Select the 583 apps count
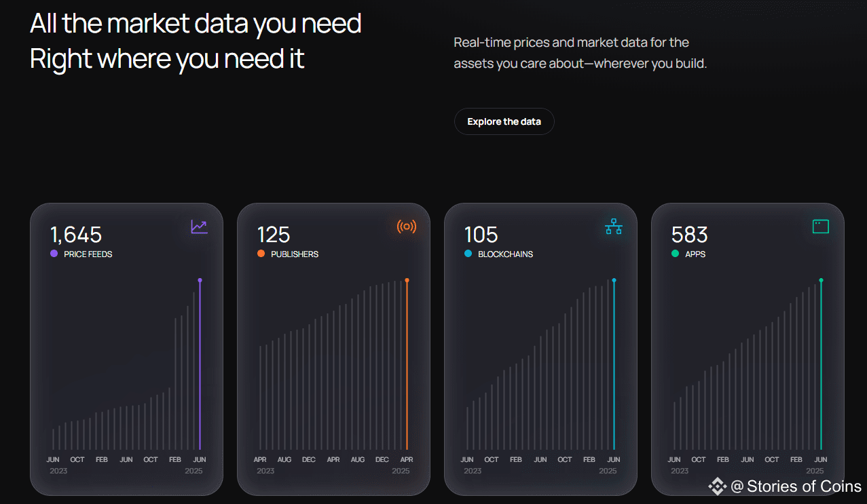Screen dimensions: 867x504 point(690,235)
